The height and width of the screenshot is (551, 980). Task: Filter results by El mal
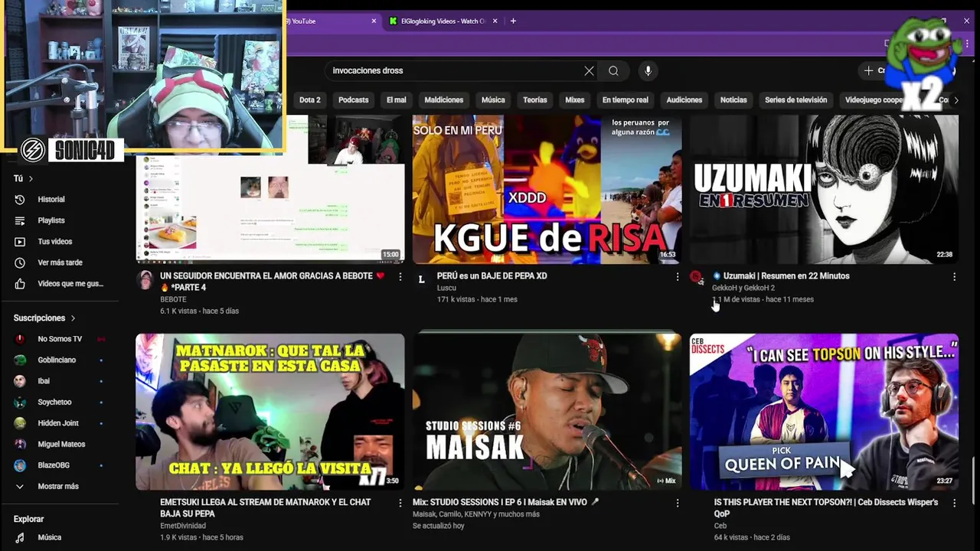[x=396, y=99]
